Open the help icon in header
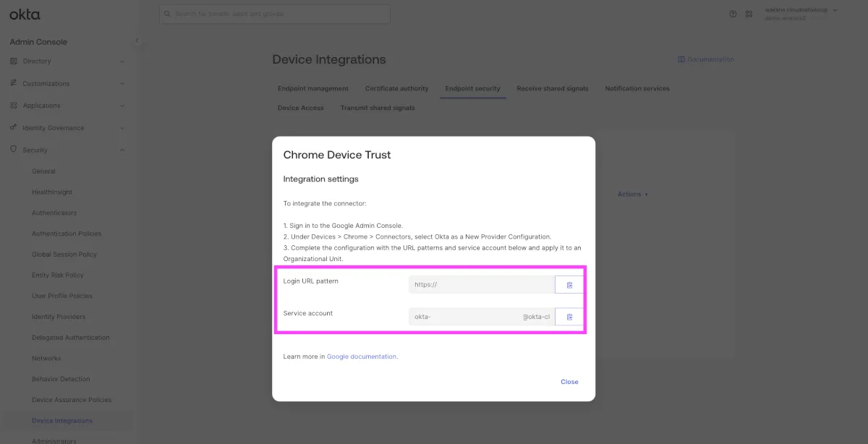This screenshot has width=868, height=444. [733, 14]
